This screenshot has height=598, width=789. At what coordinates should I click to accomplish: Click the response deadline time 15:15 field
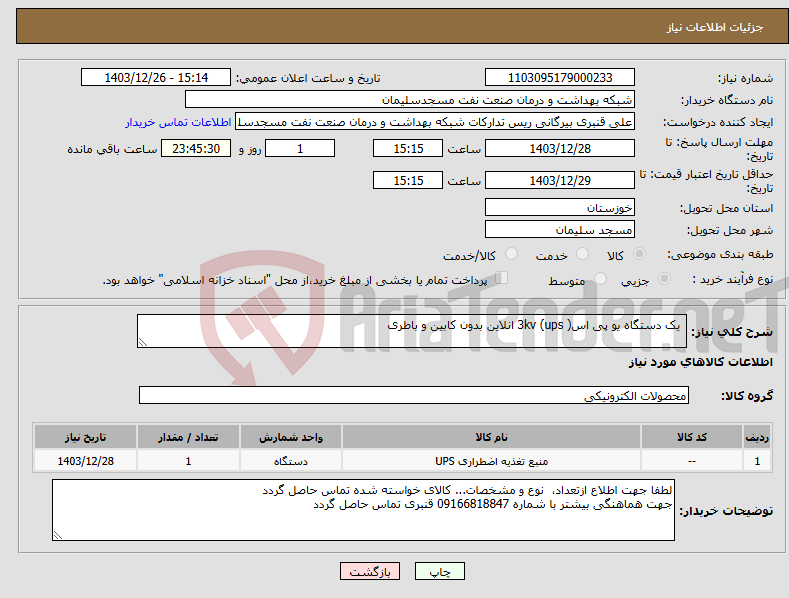[408, 148]
